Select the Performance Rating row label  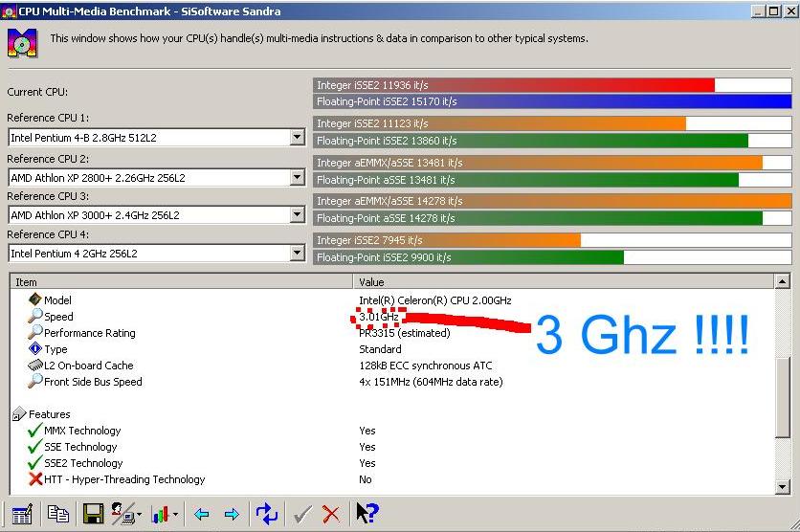tap(90, 333)
